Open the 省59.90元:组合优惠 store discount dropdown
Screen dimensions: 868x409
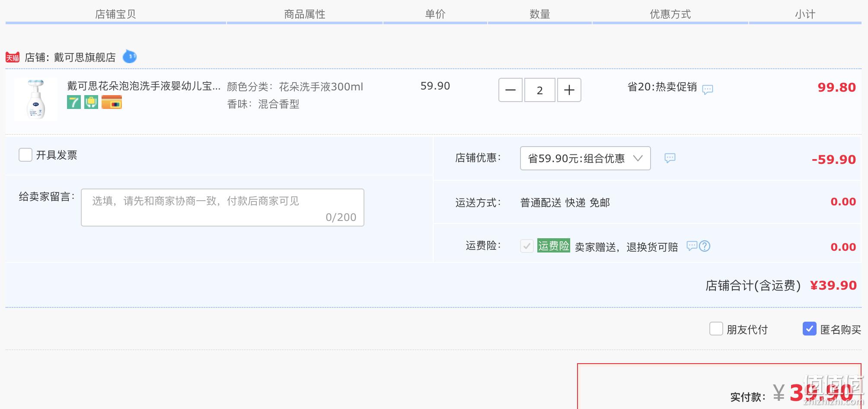(x=585, y=158)
